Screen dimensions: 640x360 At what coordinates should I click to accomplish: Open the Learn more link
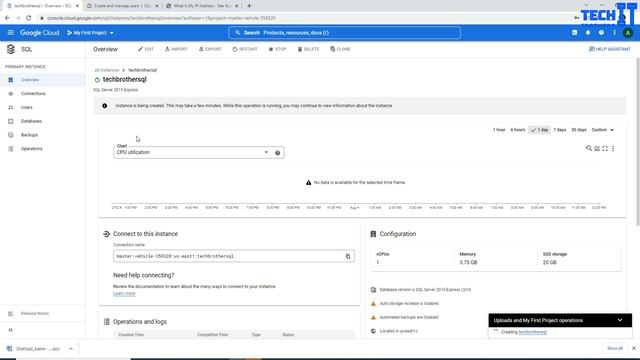124,293
